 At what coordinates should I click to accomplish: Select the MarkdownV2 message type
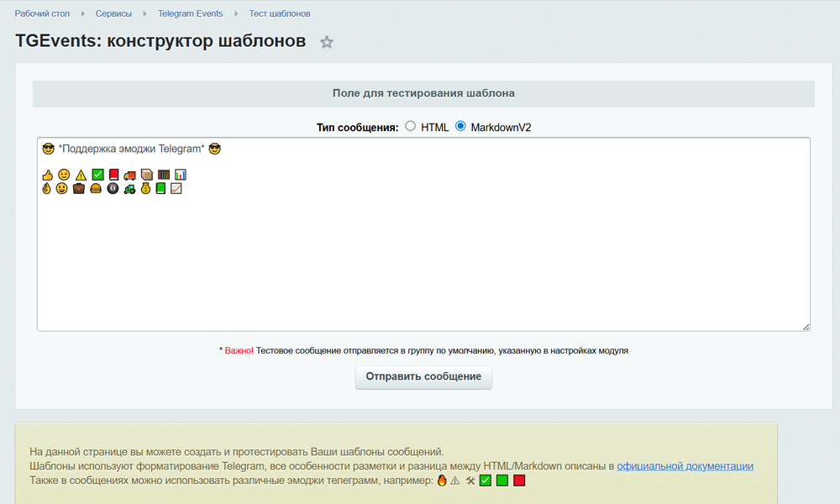(460, 127)
